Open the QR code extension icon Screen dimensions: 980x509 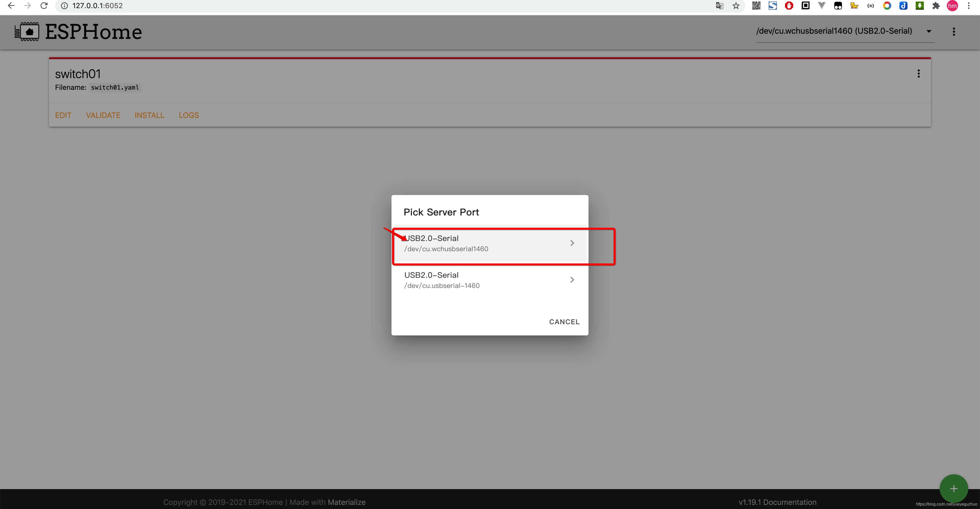[756, 6]
